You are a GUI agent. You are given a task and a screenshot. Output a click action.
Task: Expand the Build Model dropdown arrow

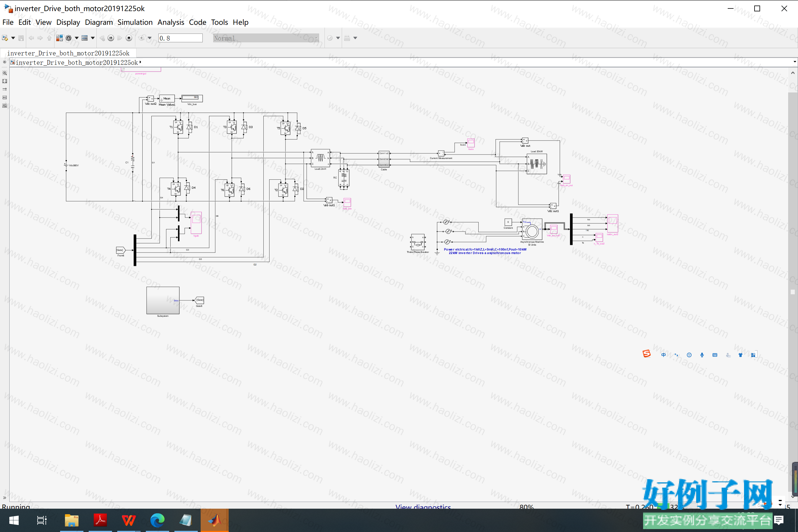coord(355,38)
